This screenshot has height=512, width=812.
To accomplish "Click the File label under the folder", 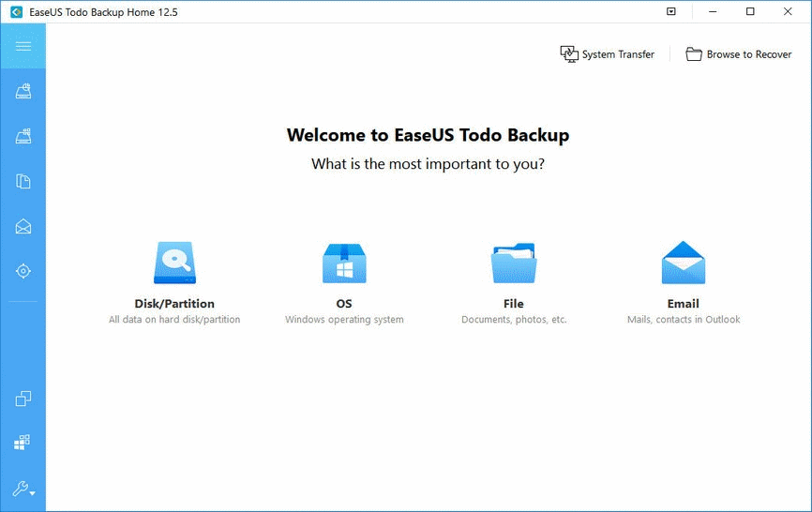I will (x=514, y=304).
